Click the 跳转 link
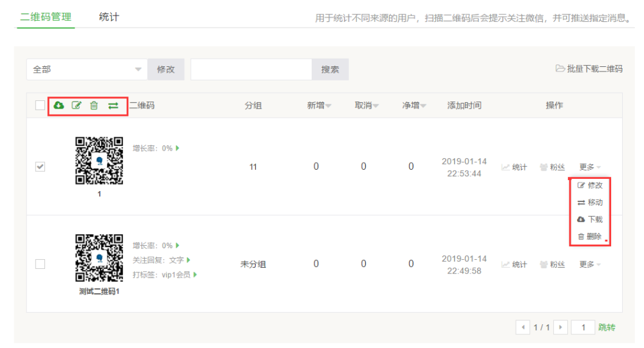The height and width of the screenshot is (348, 644). (x=607, y=327)
